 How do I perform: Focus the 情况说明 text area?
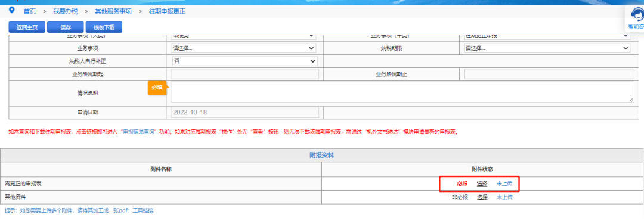click(x=402, y=92)
